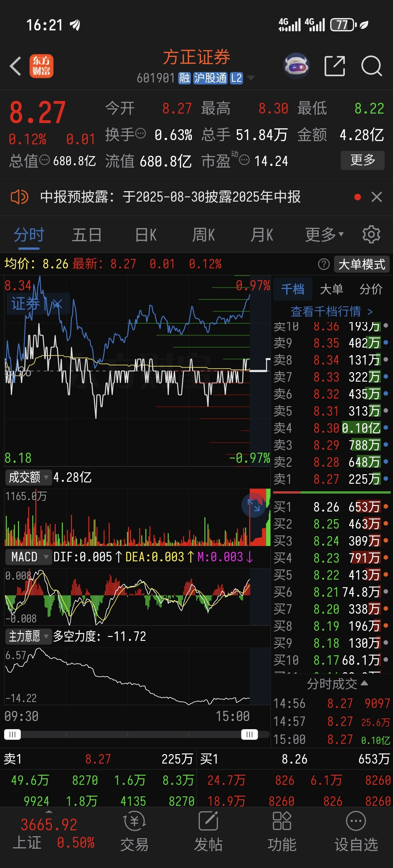Switch to the 大单 tab
Image resolution: width=393 pixels, height=868 pixels.
pos(331,289)
